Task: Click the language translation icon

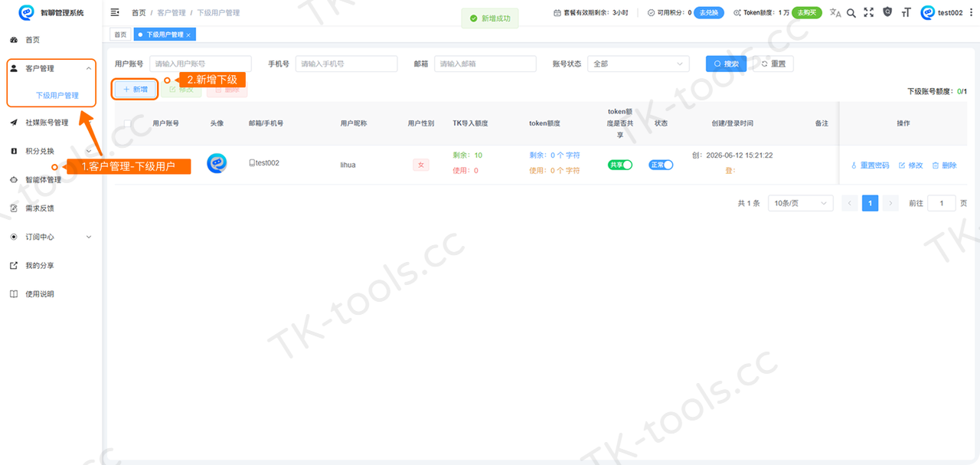Action: pos(835,12)
